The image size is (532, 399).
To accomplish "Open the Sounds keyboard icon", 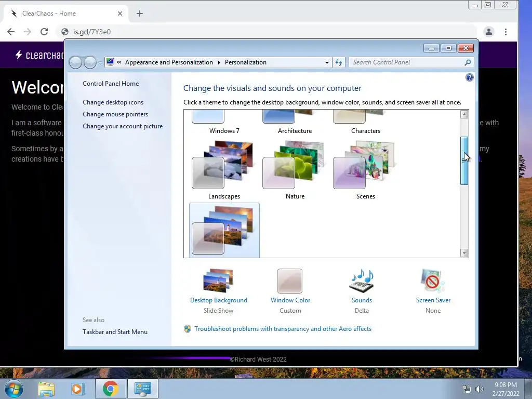I will click(362, 281).
